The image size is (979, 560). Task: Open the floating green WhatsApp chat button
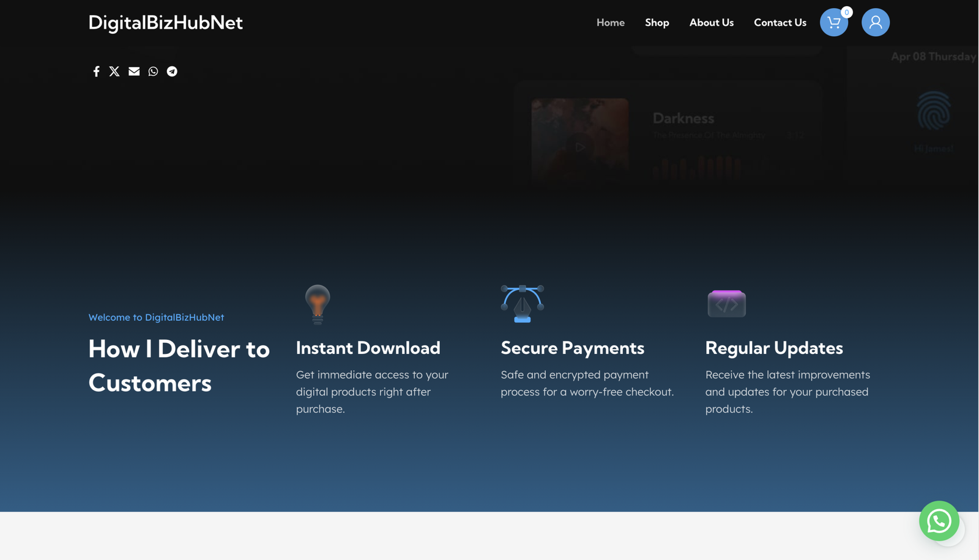point(939,521)
